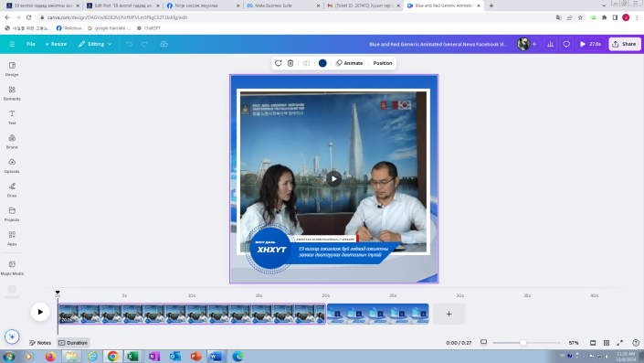This screenshot has height=363, width=644.
Task: Open the analytics bar chart icon
Action: (x=550, y=44)
